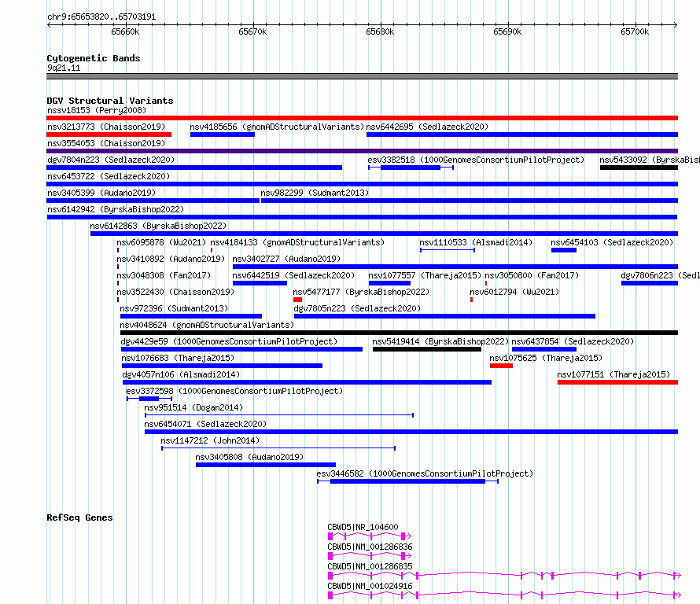The height and width of the screenshot is (604, 700).
Task: Click nsv3048308 (Fan2017) label
Action: tap(164, 275)
